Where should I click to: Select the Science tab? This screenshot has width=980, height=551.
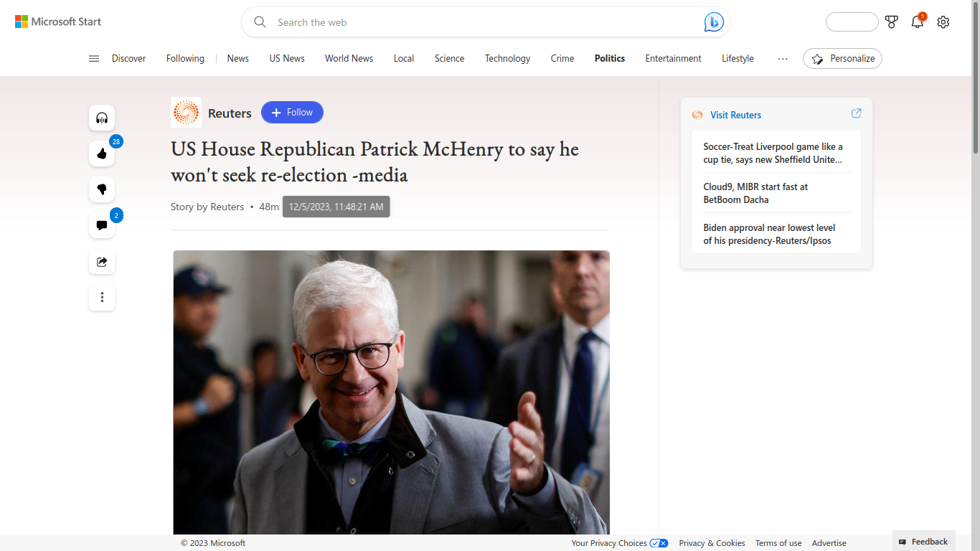click(449, 59)
